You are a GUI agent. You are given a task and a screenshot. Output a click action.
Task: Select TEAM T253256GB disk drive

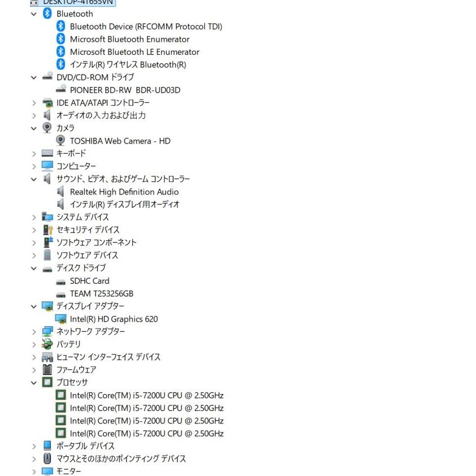coord(101,293)
